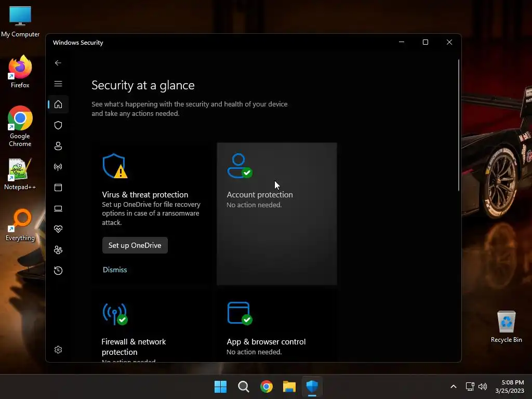Open the clock and date flyout
The width and height of the screenshot is (532, 399).
(510, 387)
